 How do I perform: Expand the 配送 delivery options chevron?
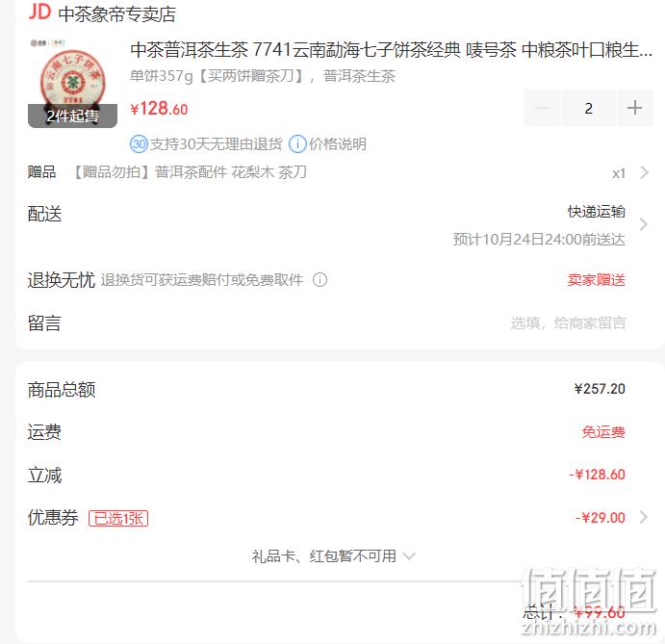pyautogui.click(x=644, y=224)
